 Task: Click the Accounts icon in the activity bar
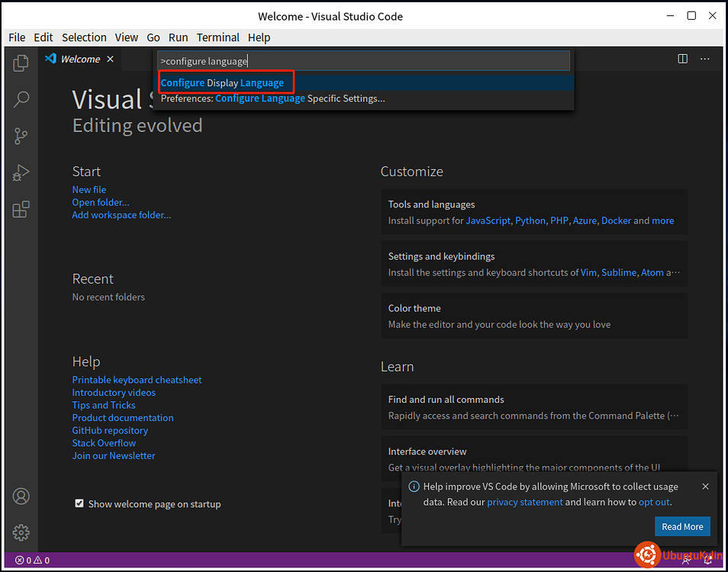coord(21,496)
